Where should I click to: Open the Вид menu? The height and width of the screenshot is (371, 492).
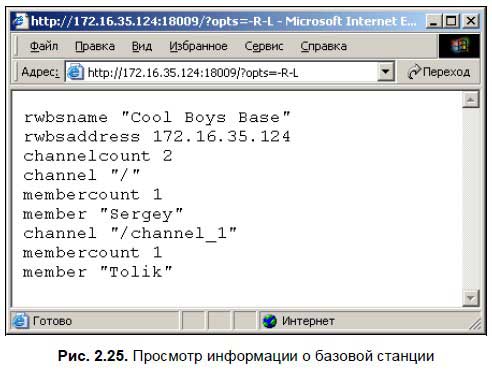tap(142, 46)
